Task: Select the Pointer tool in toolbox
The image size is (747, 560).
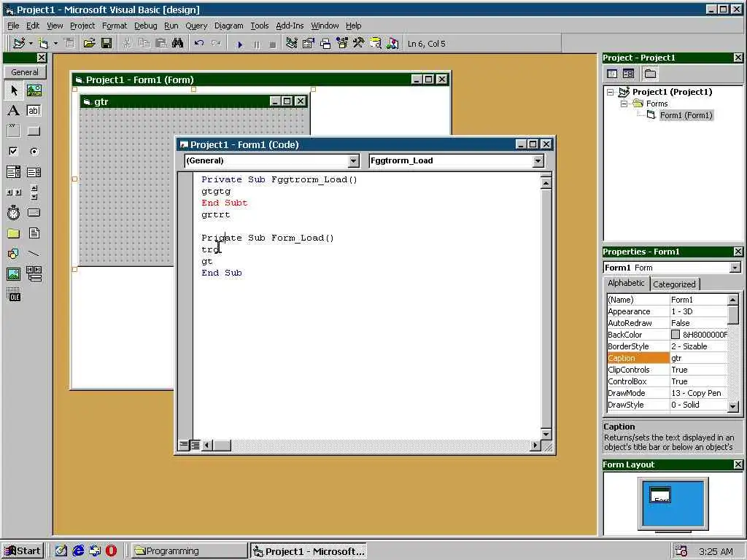Action: pyautogui.click(x=13, y=90)
